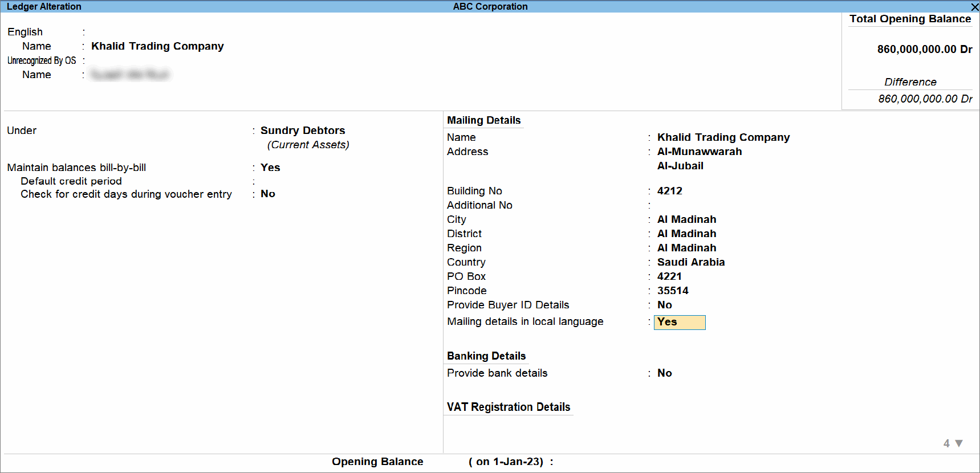The height and width of the screenshot is (473, 980).
Task: Edit address line Al-Jubail
Action: (x=680, y=166)
